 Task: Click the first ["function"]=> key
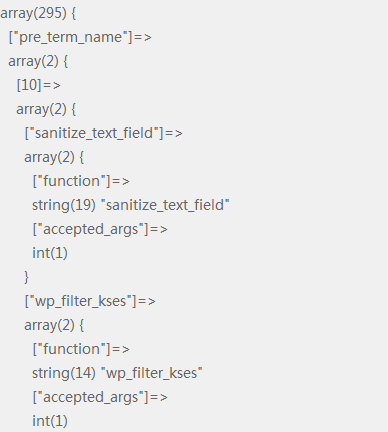81,181
